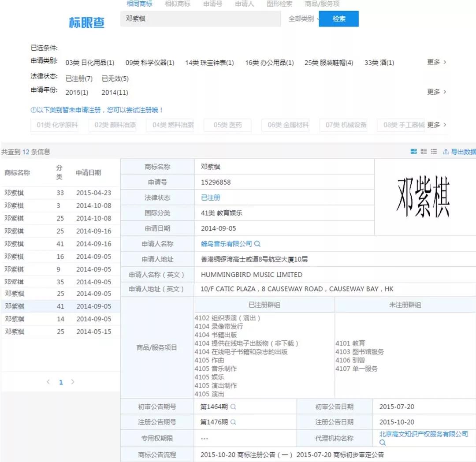Switch to compact list view icon
This screenshot has height=462, width=476.
pyautogui.click(x=434, y=151)
